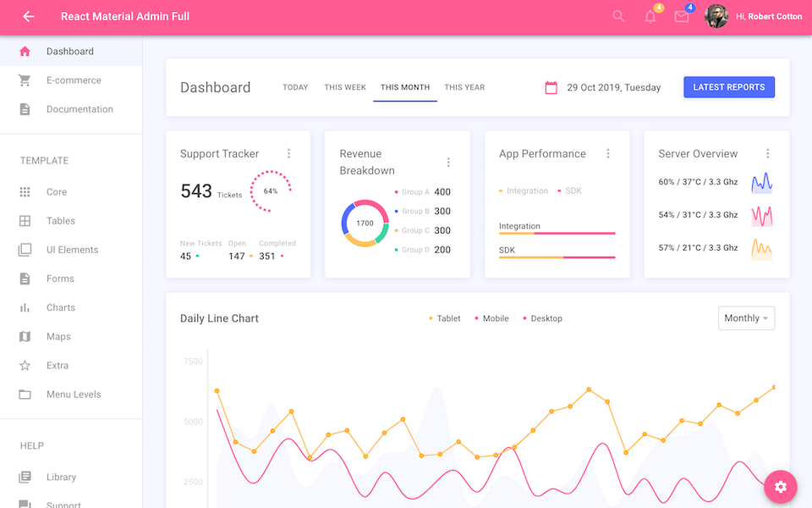Click the back arrow in the header
The height and width of the screenshot is (508, 812).
27,16
